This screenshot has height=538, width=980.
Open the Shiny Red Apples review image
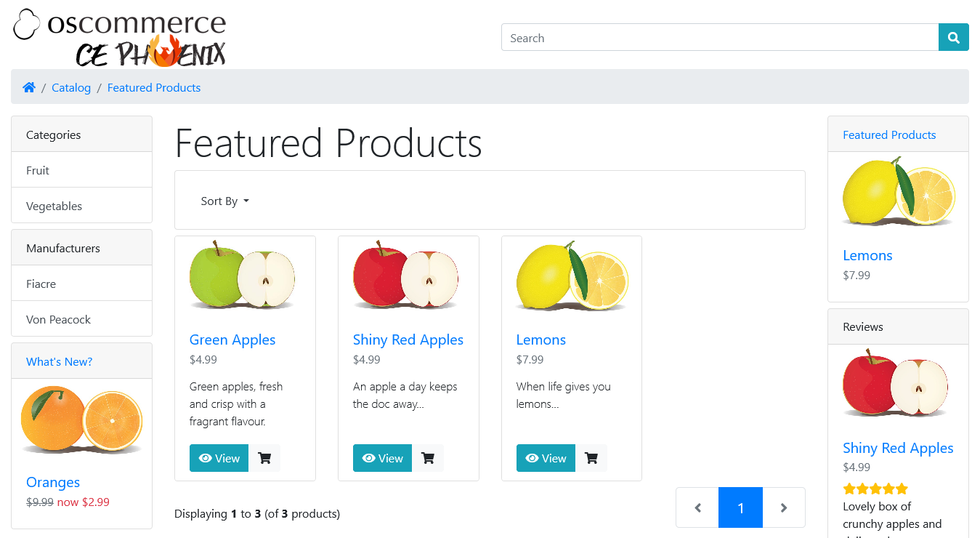click(898, 385)
